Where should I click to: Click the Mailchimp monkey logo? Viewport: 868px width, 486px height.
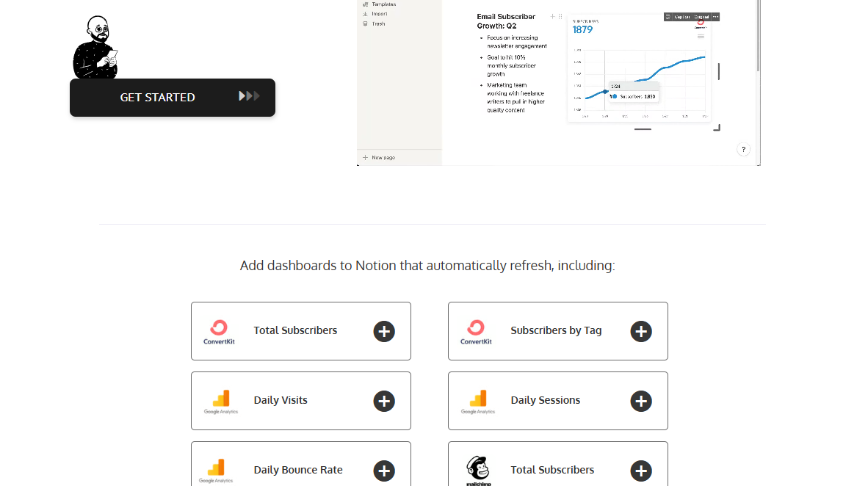tap(478, 471)
